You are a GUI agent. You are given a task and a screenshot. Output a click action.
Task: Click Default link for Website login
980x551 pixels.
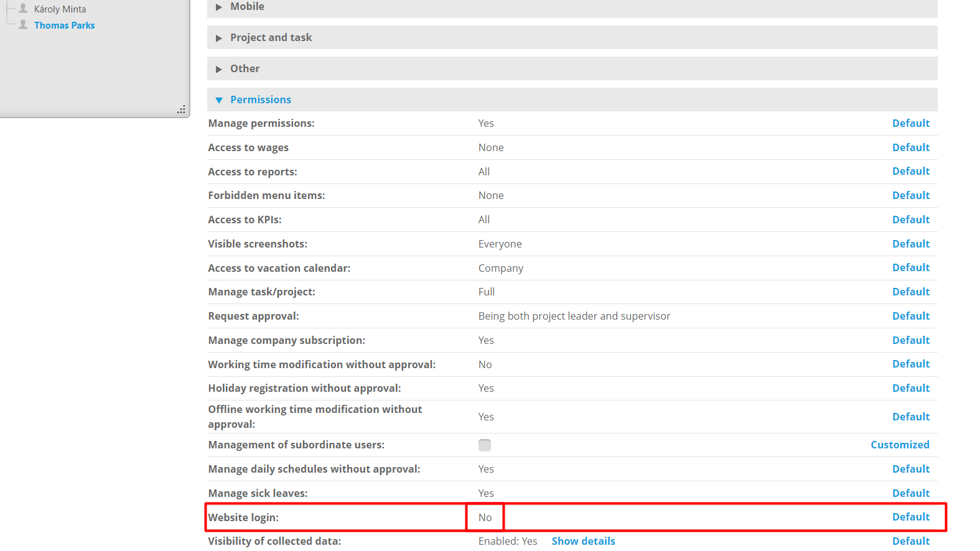910,517
